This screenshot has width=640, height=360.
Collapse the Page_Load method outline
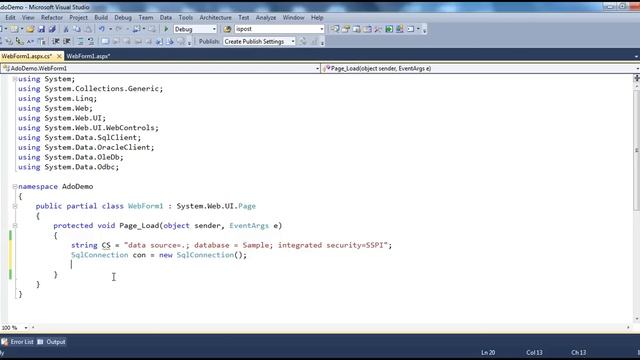click(15, 225)
